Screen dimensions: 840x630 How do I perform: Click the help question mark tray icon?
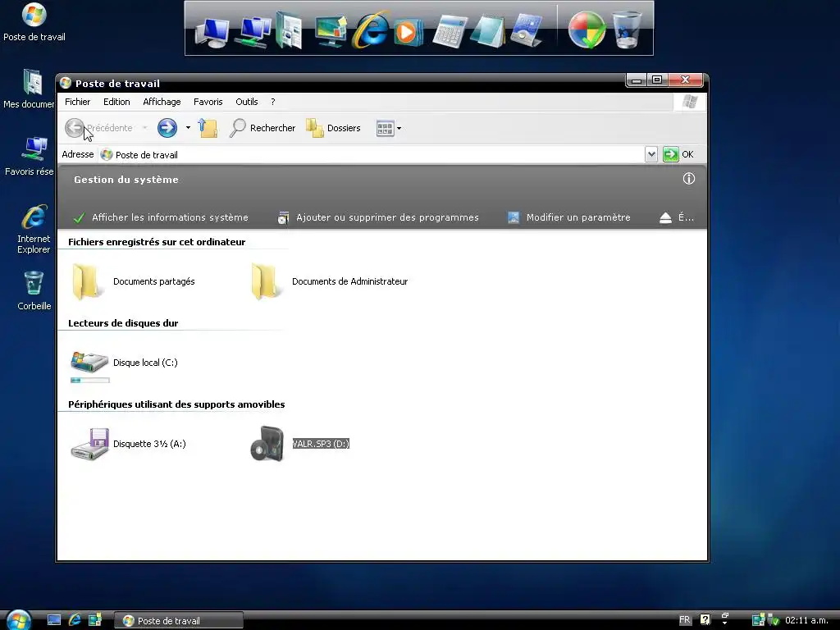click(x=705, y=620)
